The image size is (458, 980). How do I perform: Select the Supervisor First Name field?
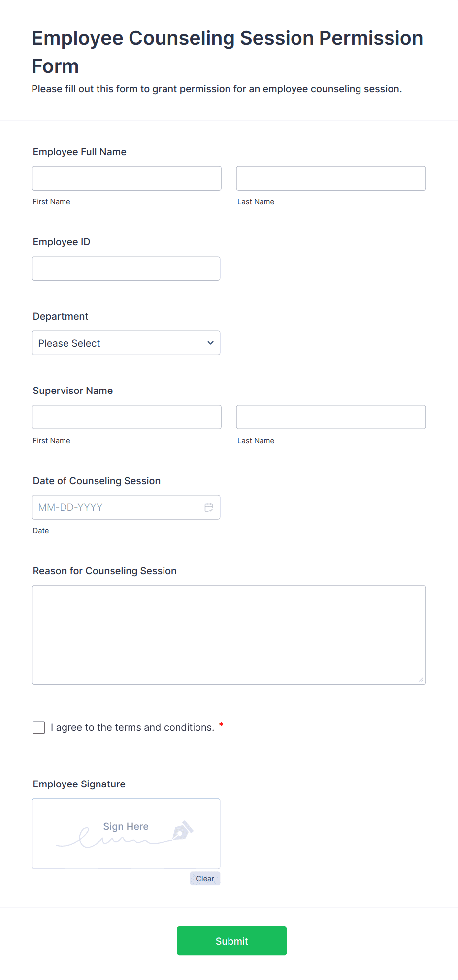127,417
